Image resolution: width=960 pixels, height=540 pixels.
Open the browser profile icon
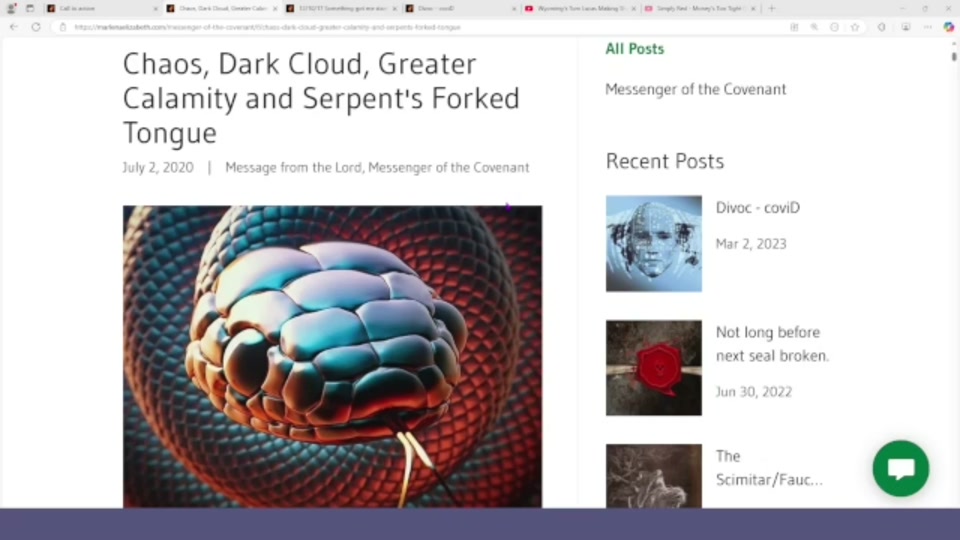click(11, 9)
